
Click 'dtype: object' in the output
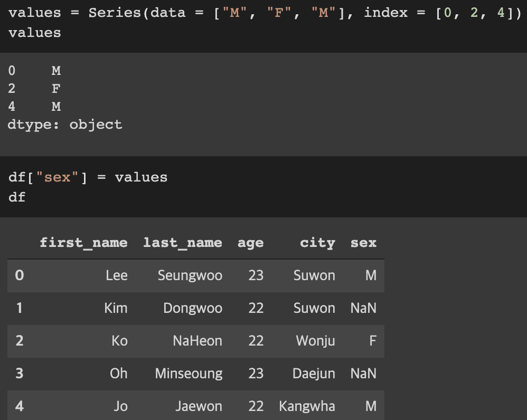[x=65, y=125]
